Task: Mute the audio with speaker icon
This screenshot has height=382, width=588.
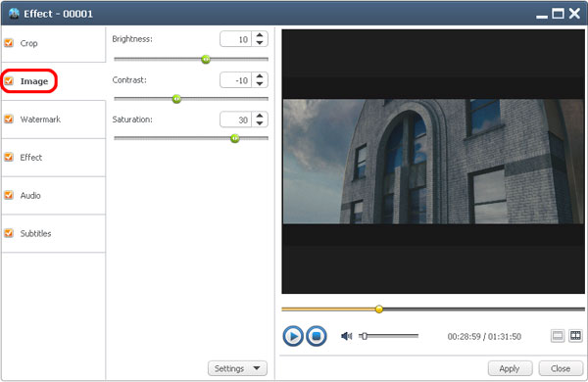Action: click(347, 336)
